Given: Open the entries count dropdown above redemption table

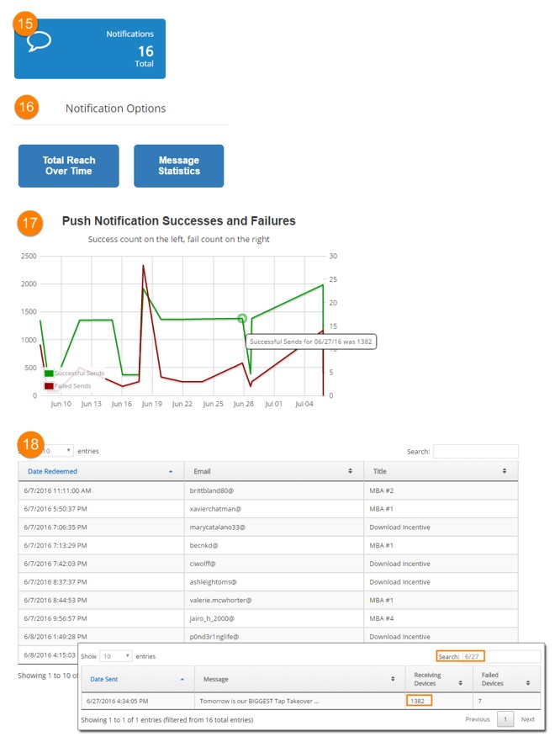Looking at the screenshot, I should tap(57, 451).
